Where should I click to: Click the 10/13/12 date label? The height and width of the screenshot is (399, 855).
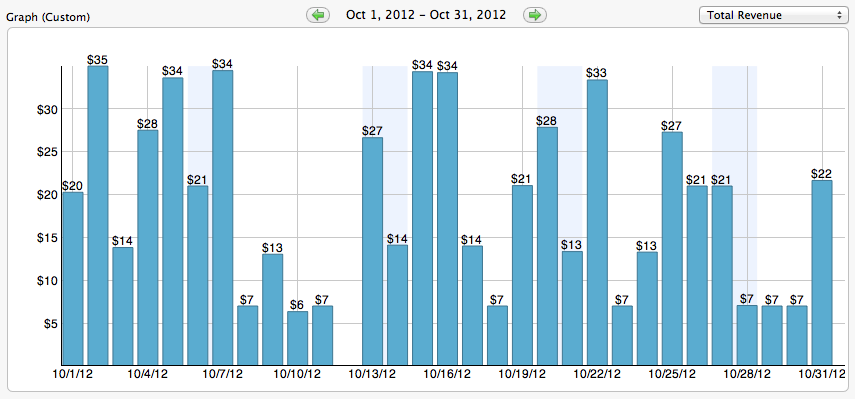[372, 374]
